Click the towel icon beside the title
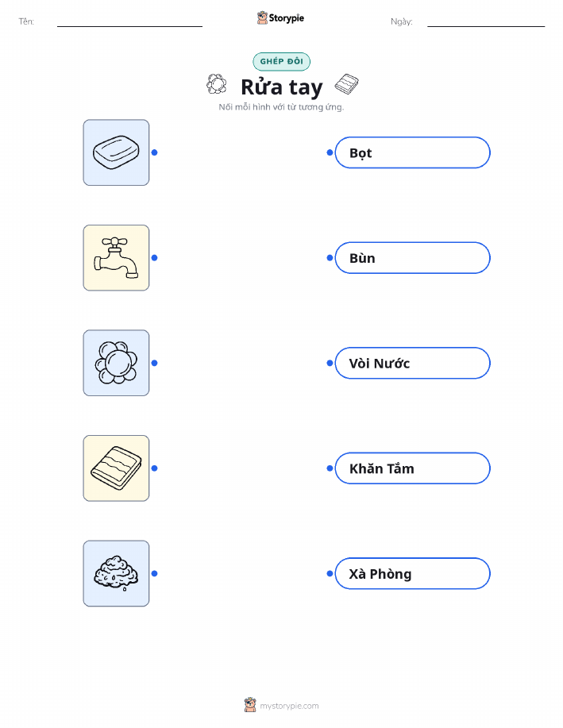Image resolution: width=563 pixels, height=728 pixels. pyautogui.click(x=346, y=84)
